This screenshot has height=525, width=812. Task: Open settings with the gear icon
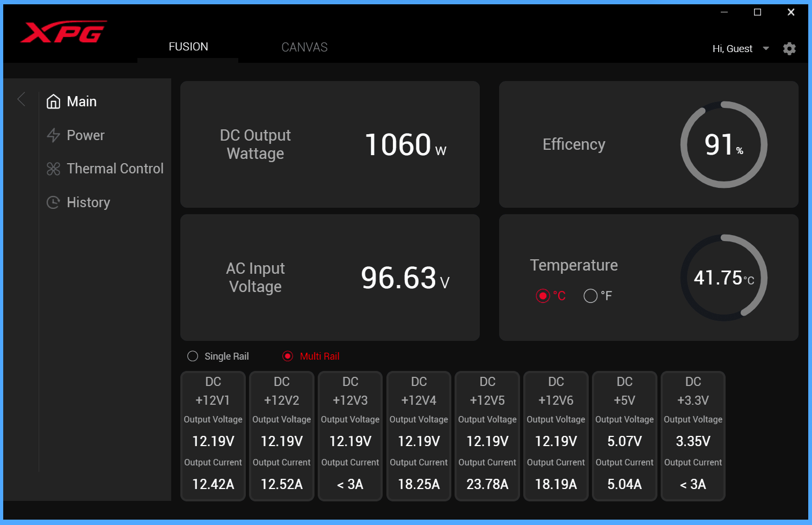click(789, 49)
